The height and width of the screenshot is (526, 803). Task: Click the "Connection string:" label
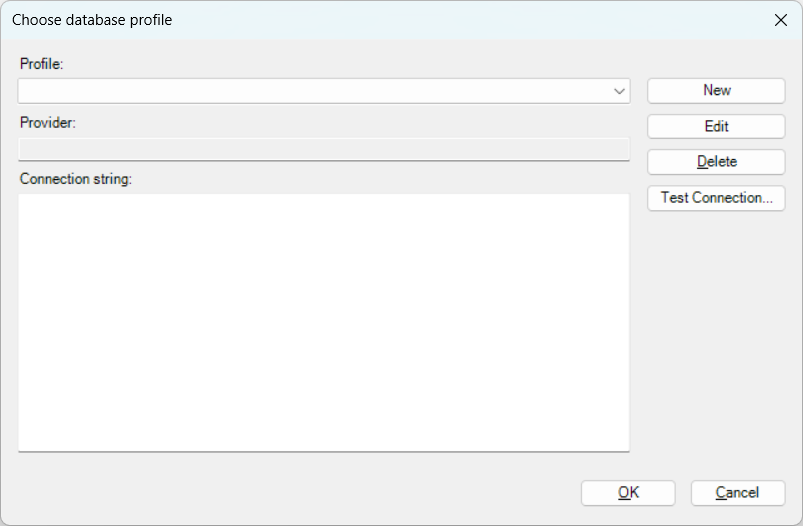click(76, 180)
